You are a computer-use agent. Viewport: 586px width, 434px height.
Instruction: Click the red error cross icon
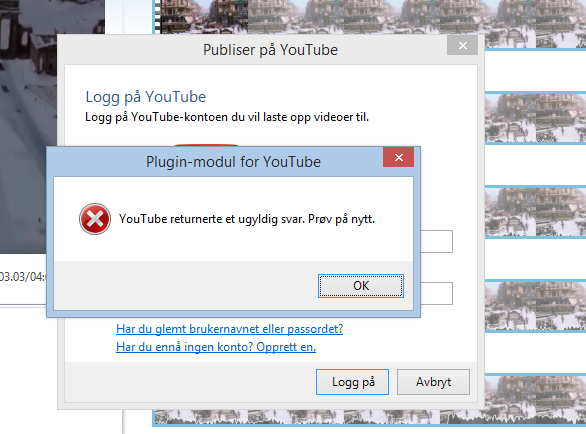[x=95, y=219]
